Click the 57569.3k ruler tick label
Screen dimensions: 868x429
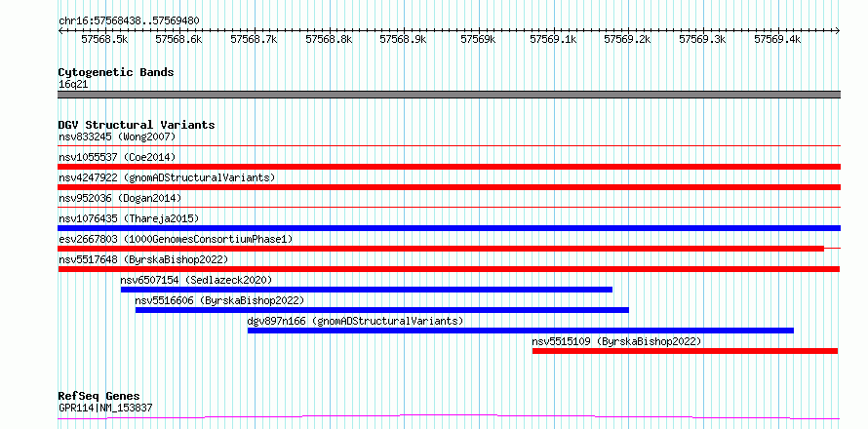[703, 39]
